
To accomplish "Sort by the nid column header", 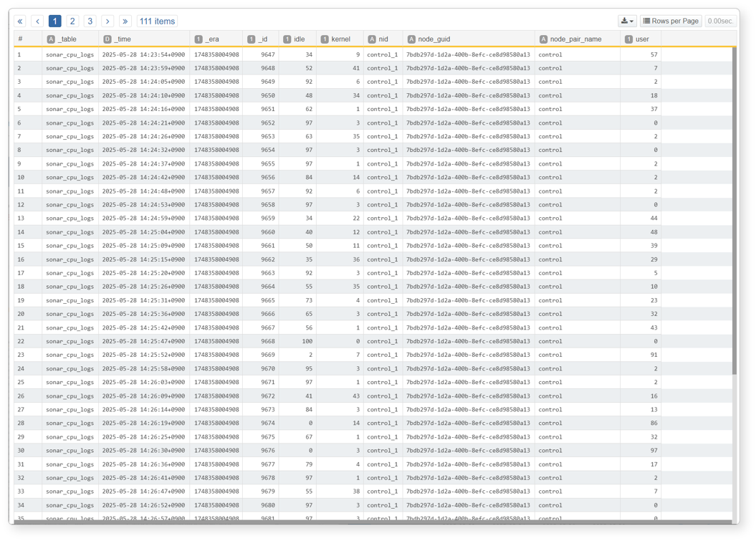I will coord(383,39).
